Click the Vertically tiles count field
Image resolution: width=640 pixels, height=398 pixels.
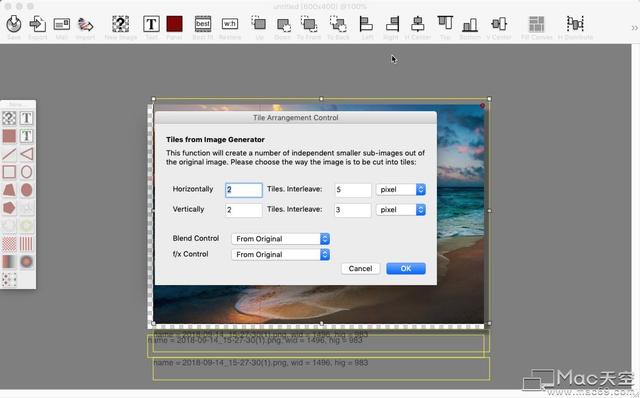[244, 210]
